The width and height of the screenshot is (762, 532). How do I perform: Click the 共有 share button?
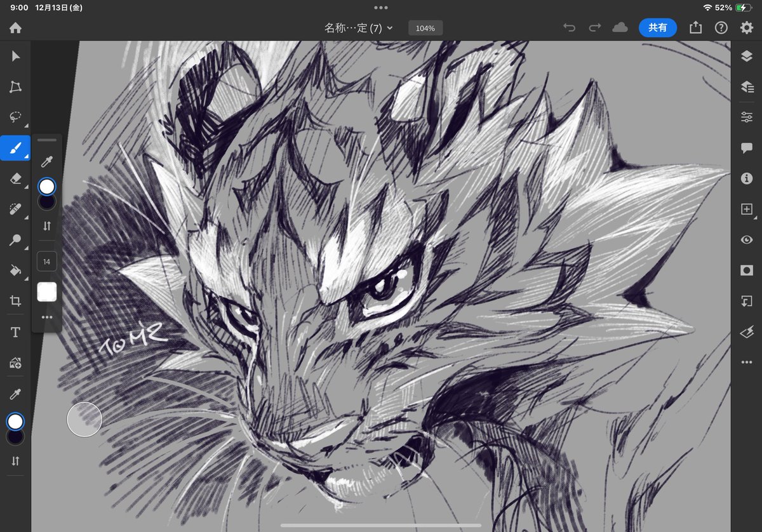[658, 28]
